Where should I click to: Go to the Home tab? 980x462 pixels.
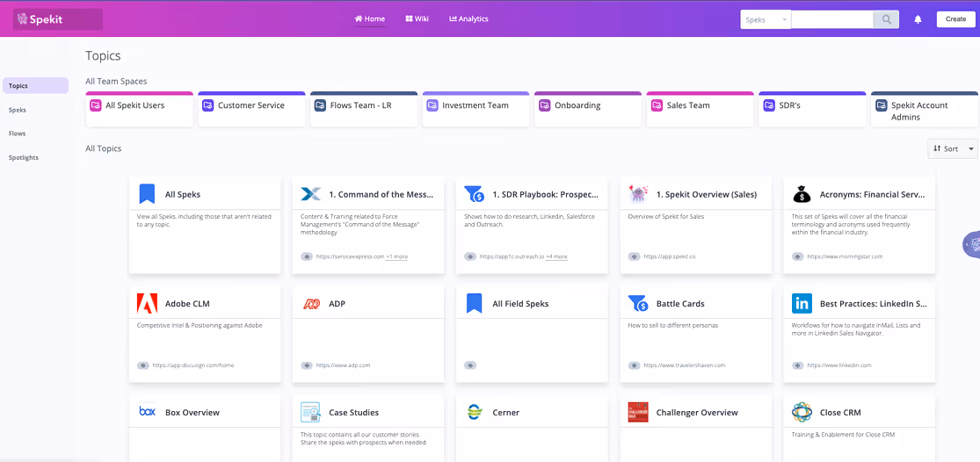point(370,18)
